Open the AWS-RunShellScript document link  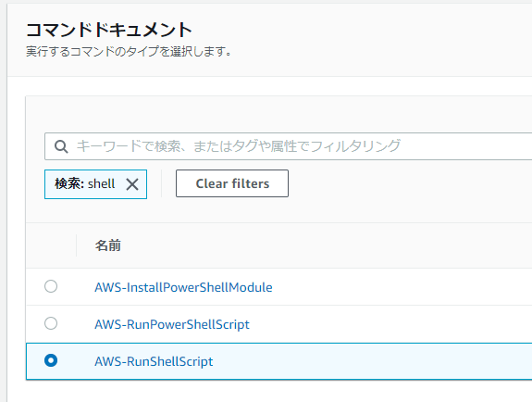click(x=154, y=361)
